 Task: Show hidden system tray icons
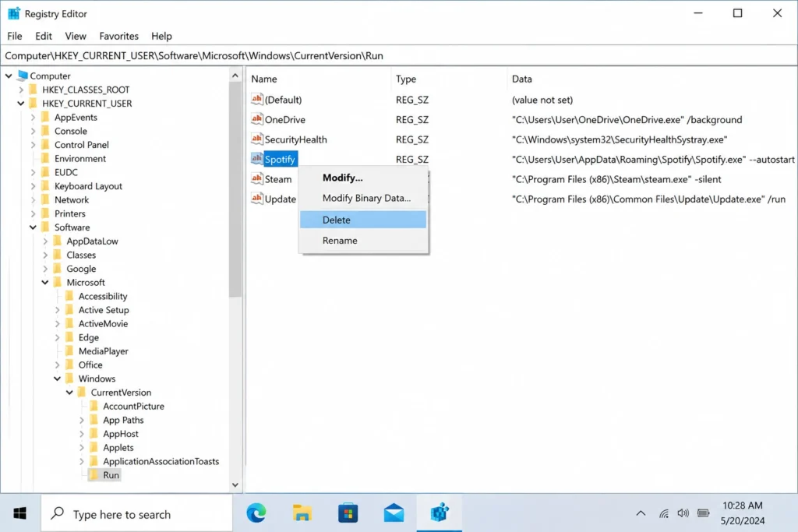641,513
